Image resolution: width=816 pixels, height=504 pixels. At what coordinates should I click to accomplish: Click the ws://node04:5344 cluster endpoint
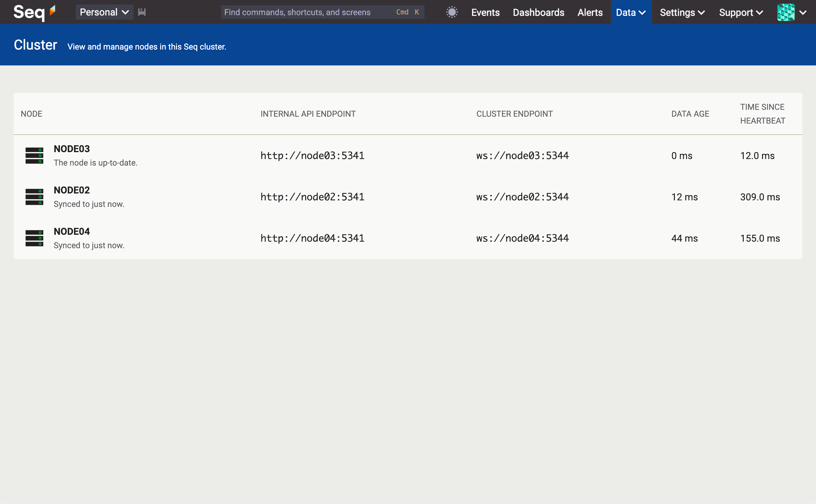(523, 238)
